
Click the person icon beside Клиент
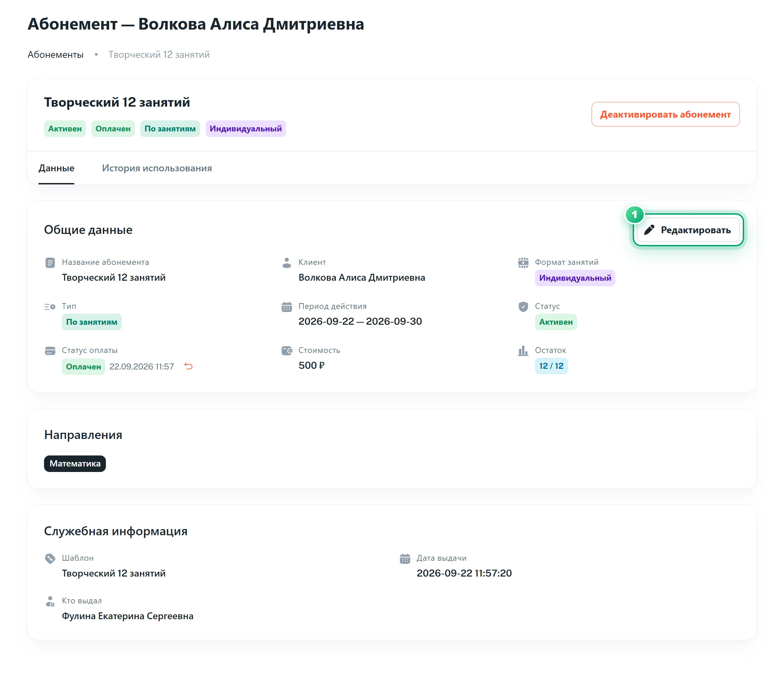(x=286, y=263)
